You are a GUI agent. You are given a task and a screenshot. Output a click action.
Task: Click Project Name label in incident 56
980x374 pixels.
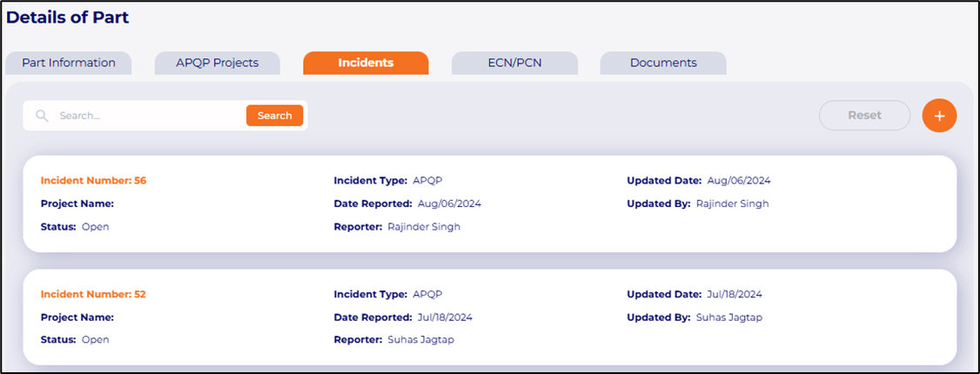tap(77, 204)
